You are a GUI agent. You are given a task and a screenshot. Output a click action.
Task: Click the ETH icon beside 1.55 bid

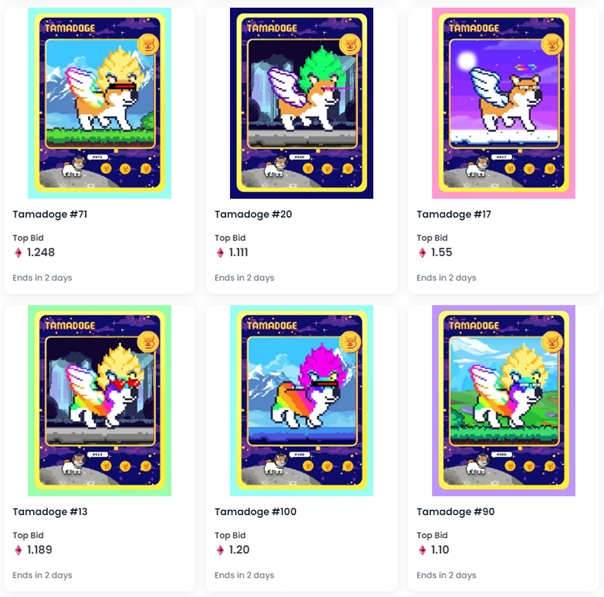tap(422, 253)
